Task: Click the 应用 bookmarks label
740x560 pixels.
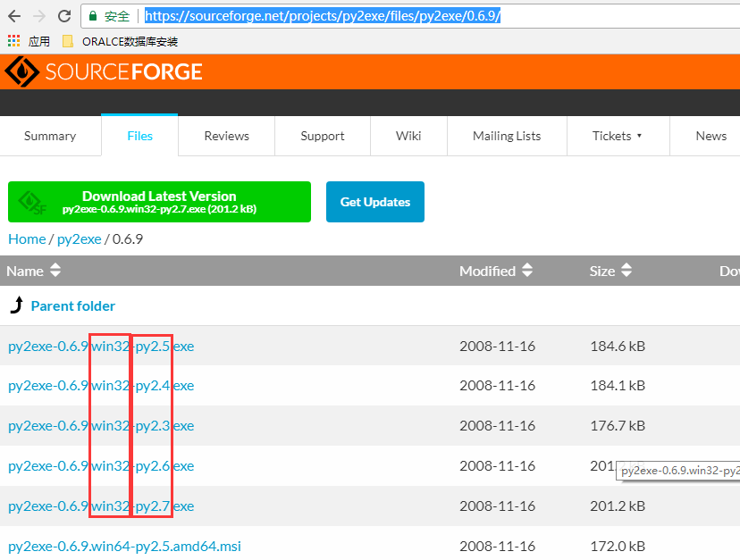Action: 38,41
